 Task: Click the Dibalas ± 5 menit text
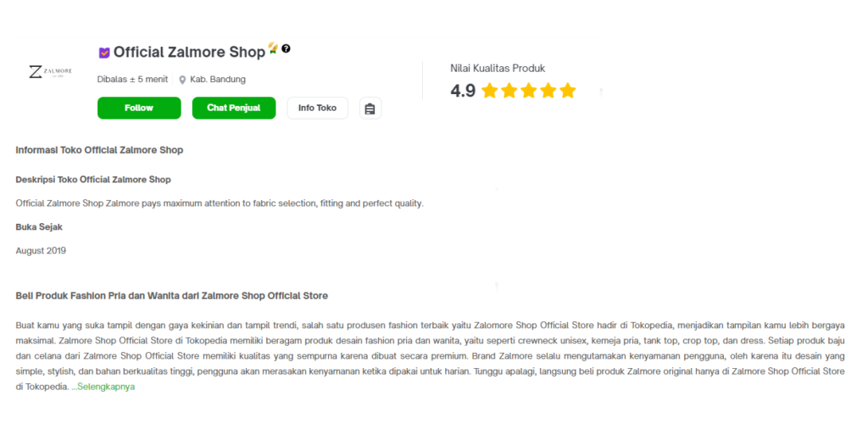(x=132, y=79)
